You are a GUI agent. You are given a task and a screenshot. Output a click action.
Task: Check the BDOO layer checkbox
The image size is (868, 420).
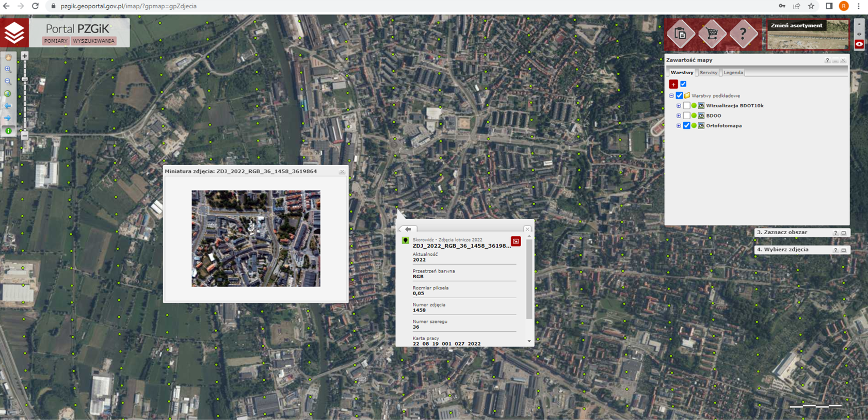coord(686,116)
